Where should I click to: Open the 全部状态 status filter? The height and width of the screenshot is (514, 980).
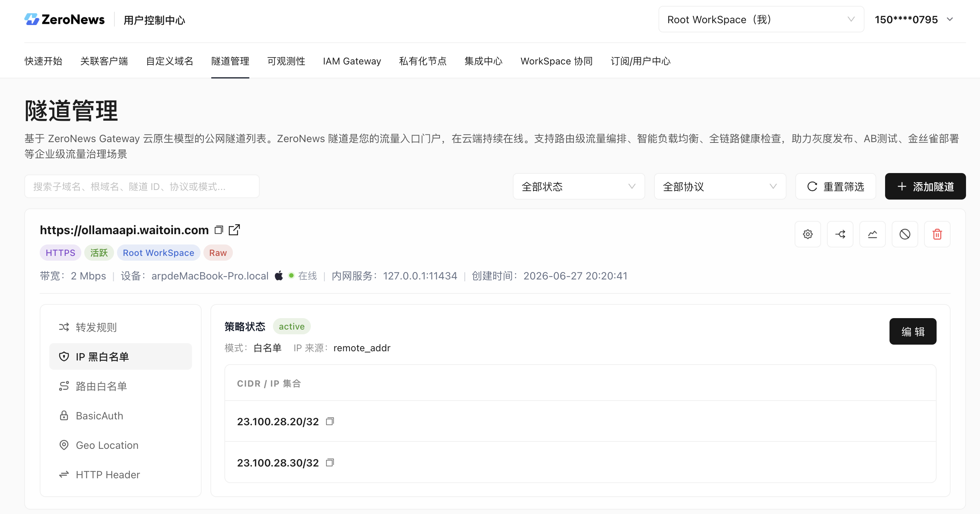pyautogui.click(x=579, y=187)
